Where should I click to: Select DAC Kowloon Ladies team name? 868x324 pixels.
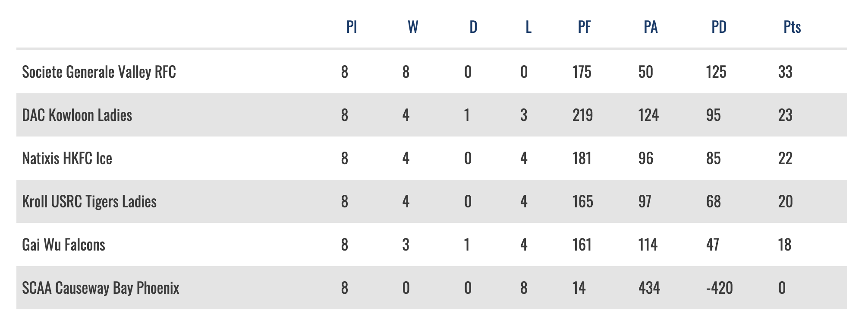(77, 115)
